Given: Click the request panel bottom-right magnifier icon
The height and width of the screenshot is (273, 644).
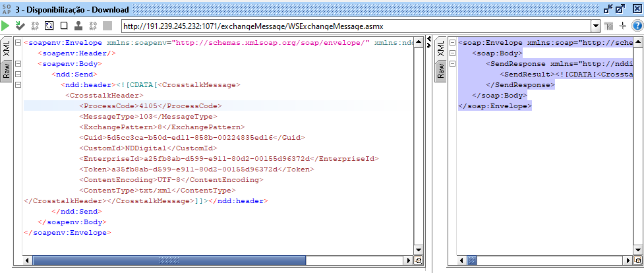Looking at the screenshot, I should pos(419,260).
